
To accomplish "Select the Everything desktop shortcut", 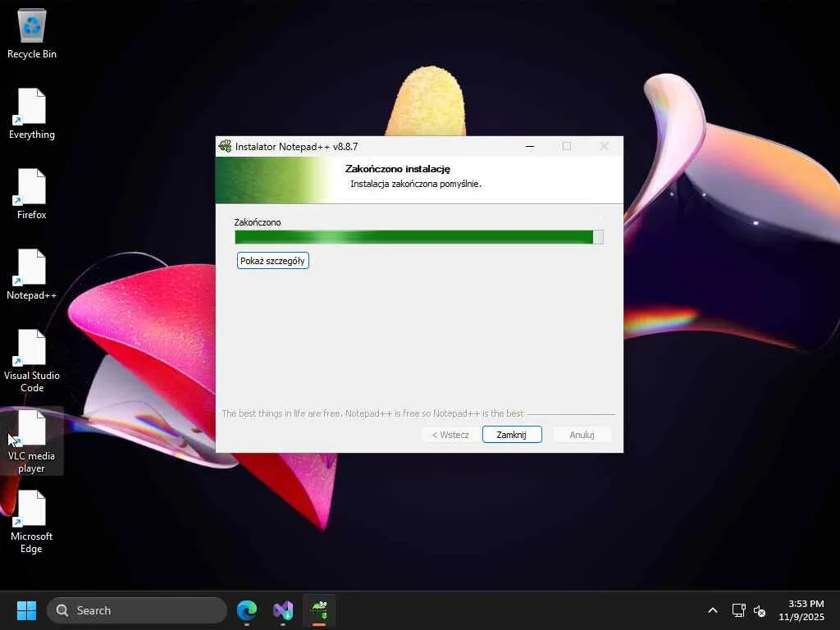I will [x=32, y=114].
